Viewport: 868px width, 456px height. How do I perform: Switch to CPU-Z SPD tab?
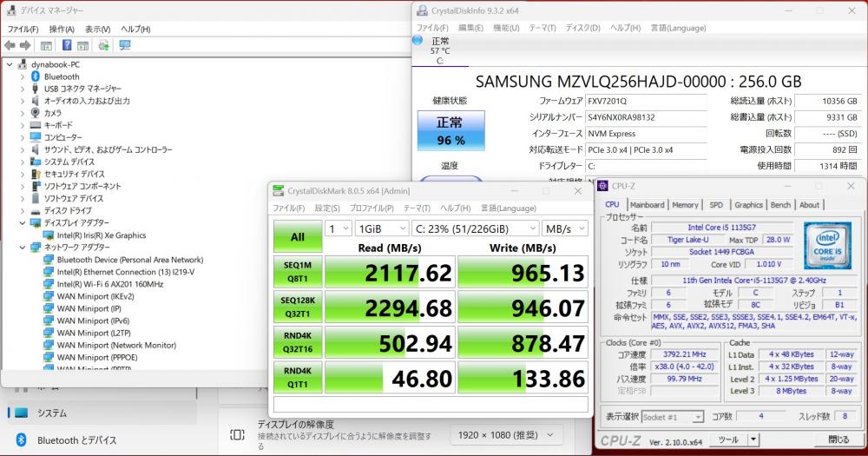pyautogui.click(x=716, y=205)
